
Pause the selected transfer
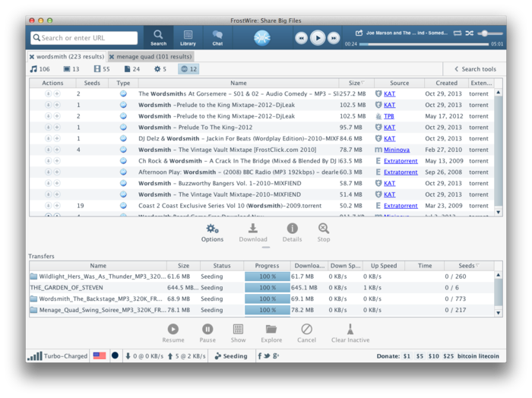(207, 333)
